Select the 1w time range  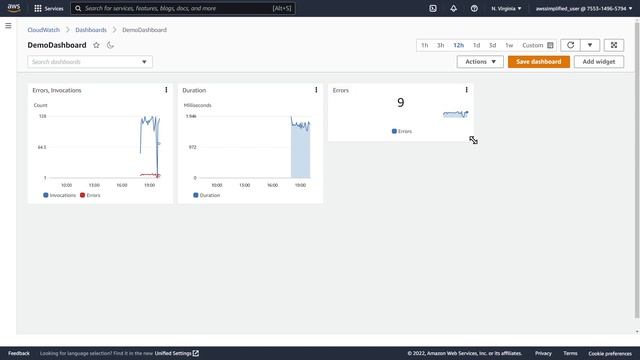[x=509, y=45]
